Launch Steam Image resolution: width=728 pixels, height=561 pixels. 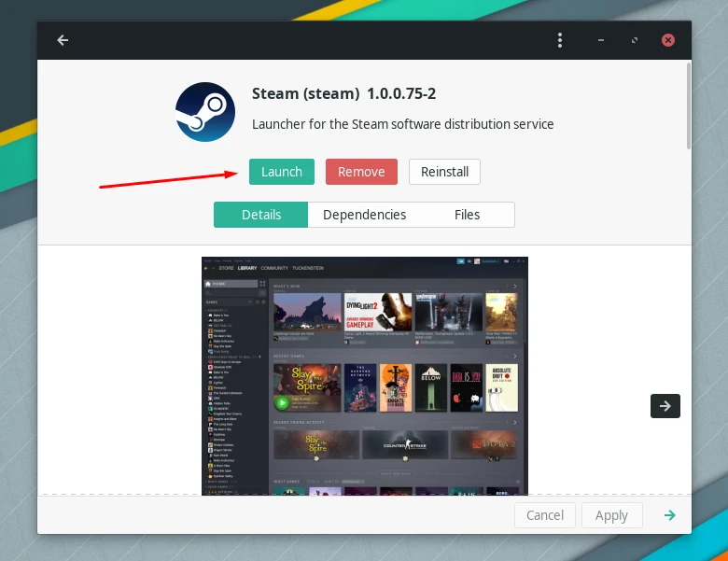coord(282,172)
